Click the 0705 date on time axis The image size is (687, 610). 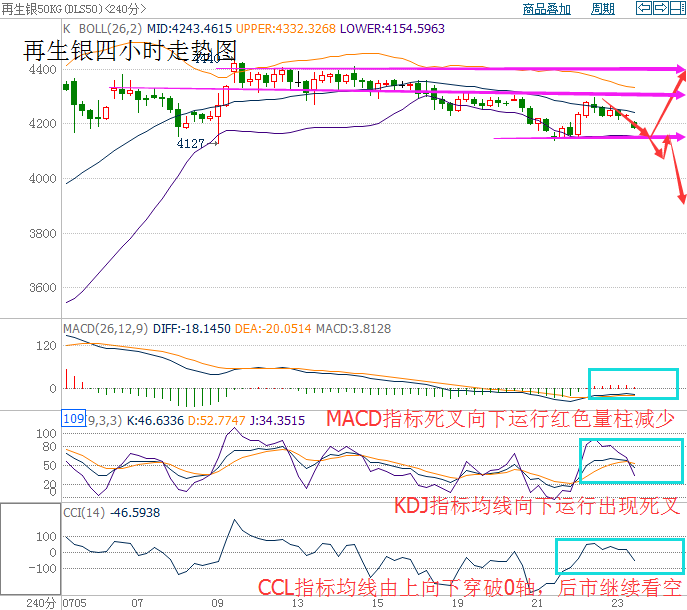(x=75, y=603)
